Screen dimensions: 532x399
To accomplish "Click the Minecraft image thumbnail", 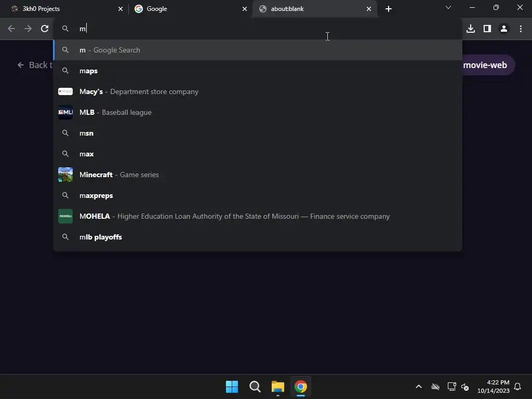I will (x=65, y=175).
